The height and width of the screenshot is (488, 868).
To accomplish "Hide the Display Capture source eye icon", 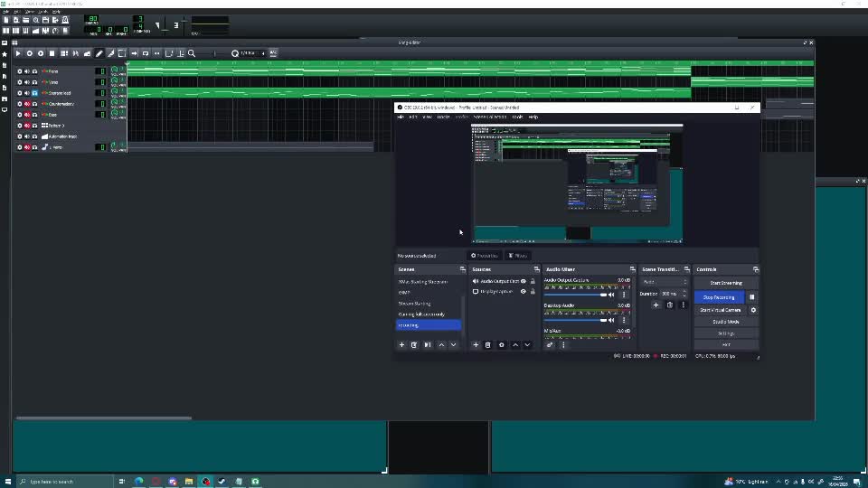I will pos(523,292).
